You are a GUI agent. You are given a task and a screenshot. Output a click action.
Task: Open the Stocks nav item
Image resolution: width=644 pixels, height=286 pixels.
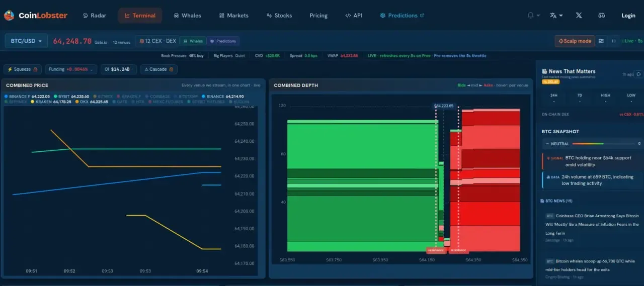(279, 16)
